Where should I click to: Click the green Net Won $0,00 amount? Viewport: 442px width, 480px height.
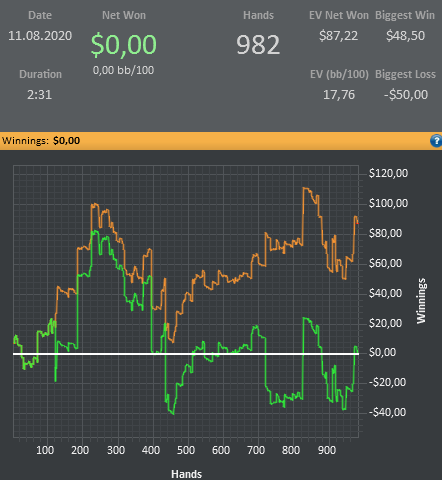point(124,44)
